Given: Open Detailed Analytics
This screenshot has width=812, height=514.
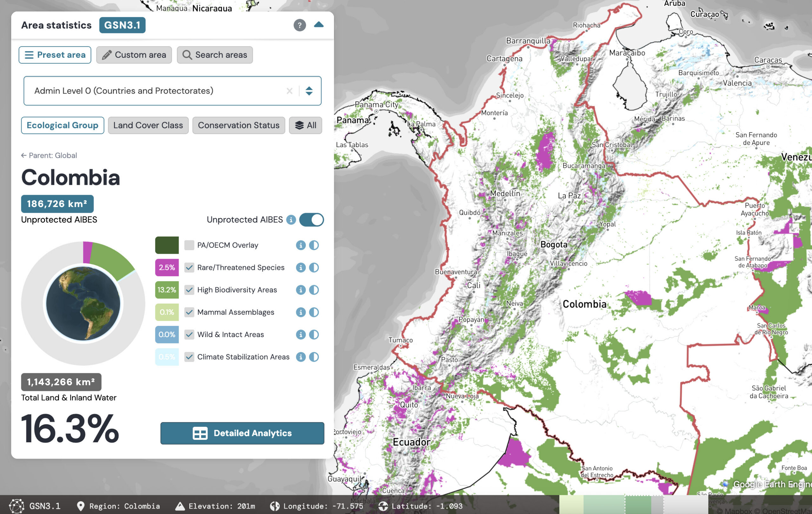Looking at the screenshot, I should [x=242, y=433].
